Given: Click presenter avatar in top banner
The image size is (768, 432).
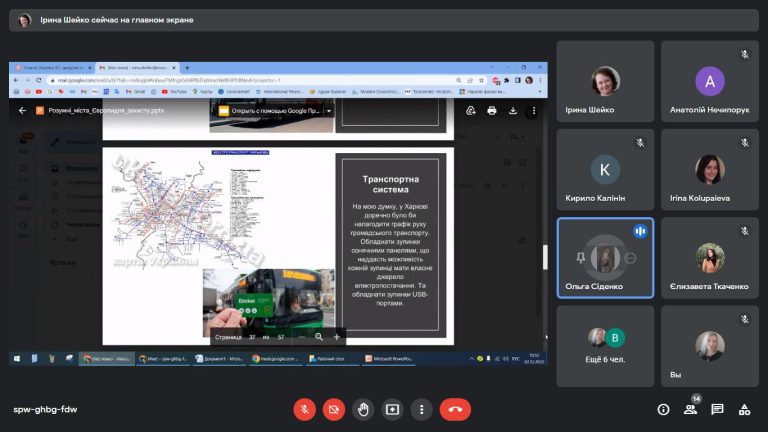Looking at the screenshot, I should 24,20.
